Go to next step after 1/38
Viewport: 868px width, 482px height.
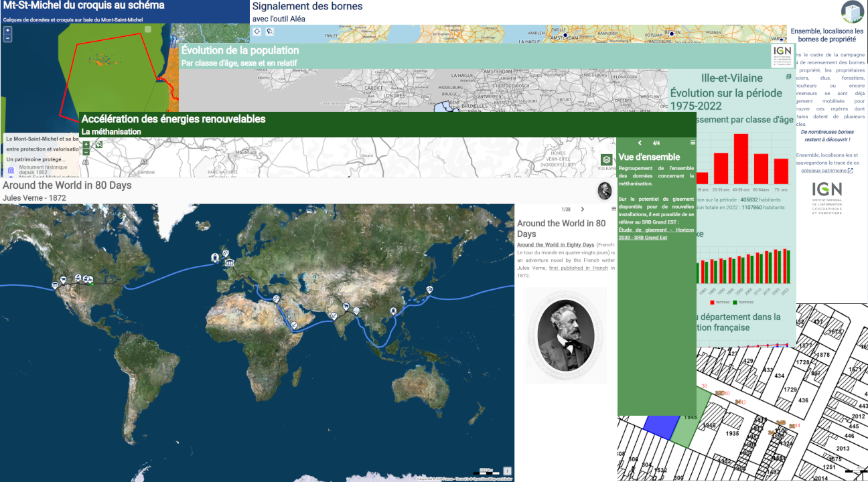(583, 210)
